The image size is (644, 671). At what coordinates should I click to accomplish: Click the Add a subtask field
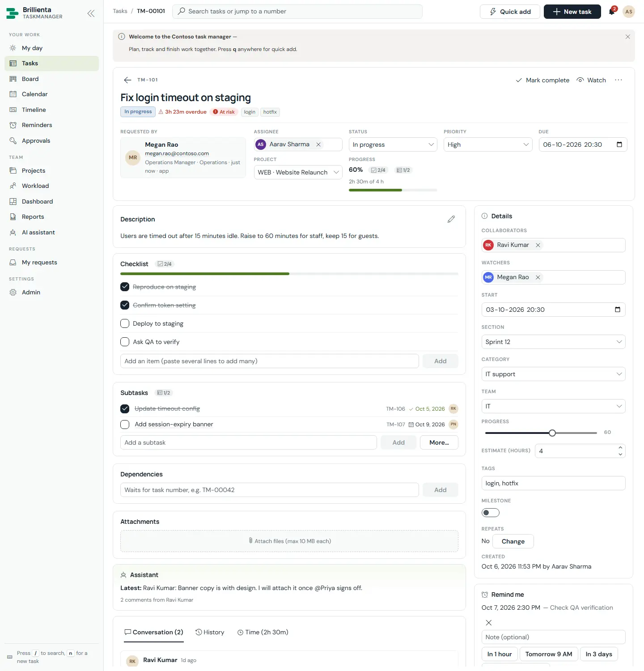(x=249, y=442)
